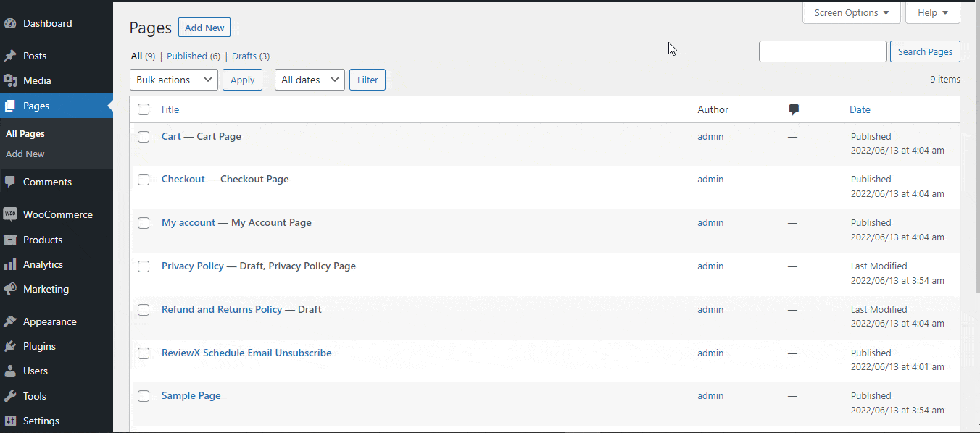Viewport: 980px width, 433px height.
Task: Click the search pages input field
Action: pos(823,51)
